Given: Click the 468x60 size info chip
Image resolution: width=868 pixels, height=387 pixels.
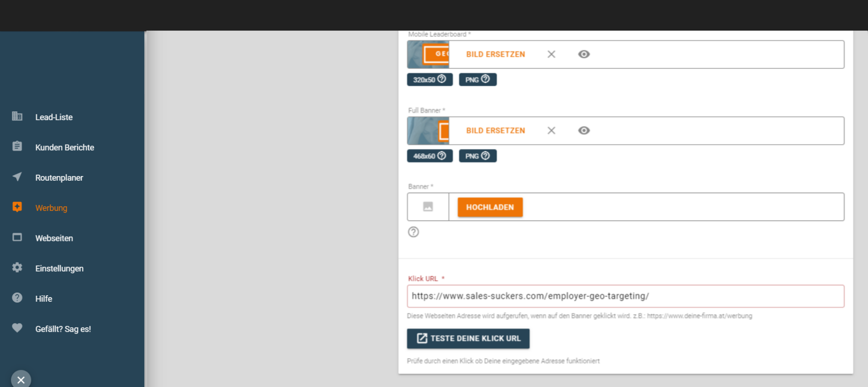Looking at the screenshot, I should point(430,156).
